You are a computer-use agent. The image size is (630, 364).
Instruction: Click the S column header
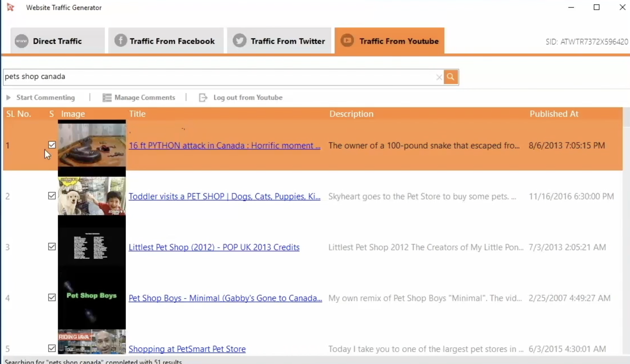click(52, 114)
